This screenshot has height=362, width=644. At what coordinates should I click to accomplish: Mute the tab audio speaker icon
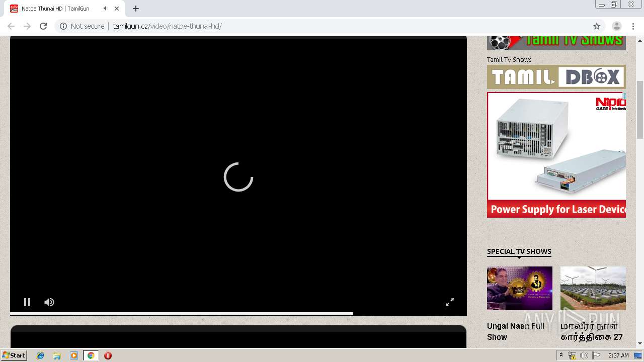point(106,9)
